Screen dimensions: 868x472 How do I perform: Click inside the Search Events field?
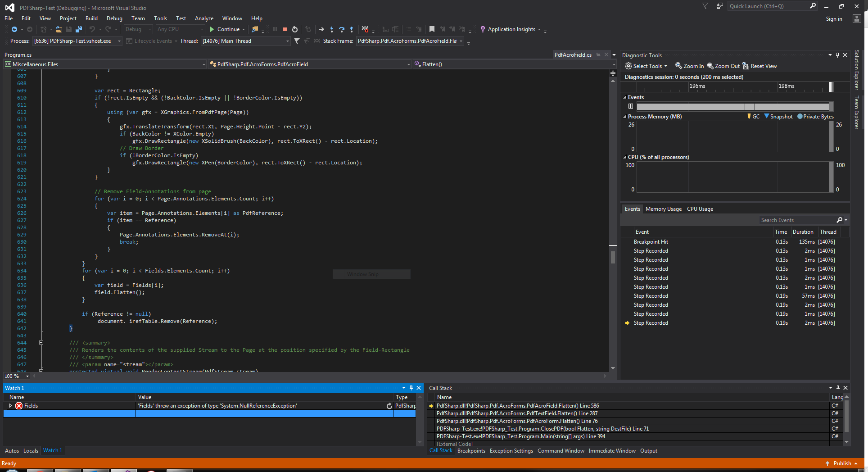point(797,220)
